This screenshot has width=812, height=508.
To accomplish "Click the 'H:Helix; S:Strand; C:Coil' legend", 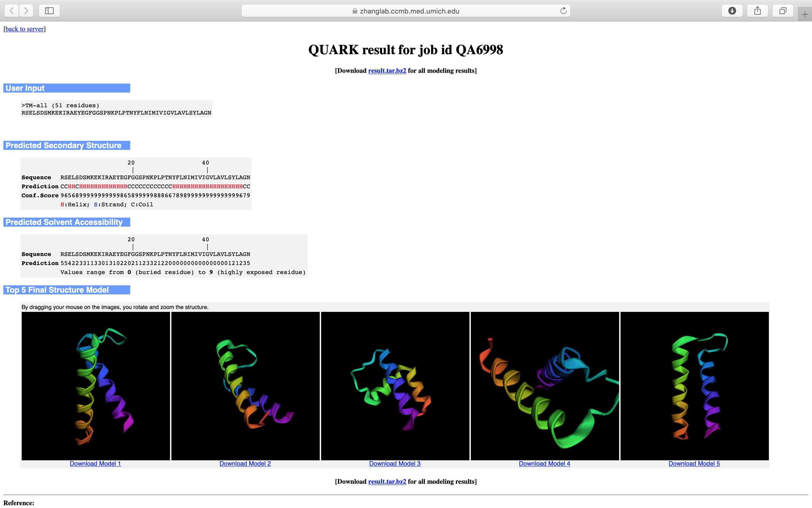I will 107,205.
